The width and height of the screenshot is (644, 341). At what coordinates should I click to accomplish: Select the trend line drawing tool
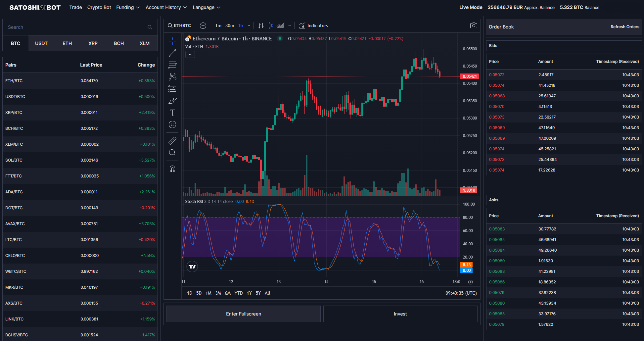tap(172, 53)
